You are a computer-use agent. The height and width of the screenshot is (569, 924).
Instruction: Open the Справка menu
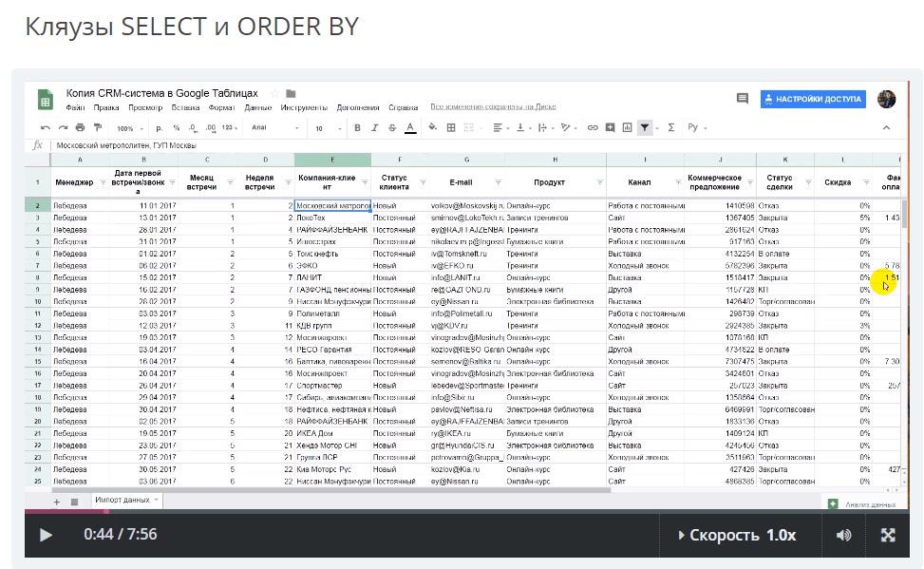403,108
